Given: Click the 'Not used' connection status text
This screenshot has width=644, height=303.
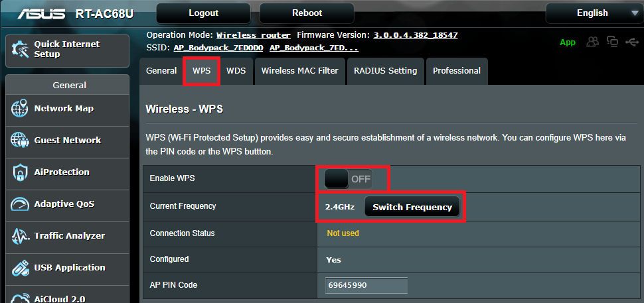Looking at the screenshot, I should pyautogui.click(x=343, y=233).
